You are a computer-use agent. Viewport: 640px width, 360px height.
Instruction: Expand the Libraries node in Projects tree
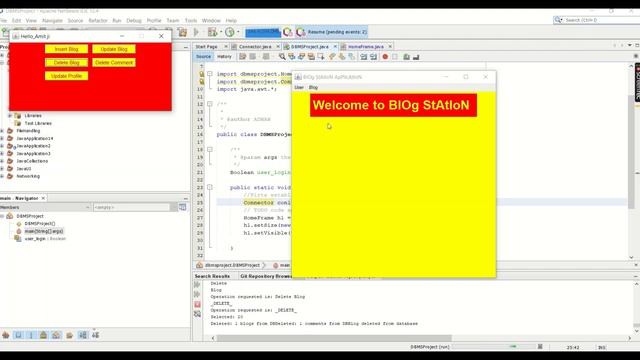tap(10, 116)
